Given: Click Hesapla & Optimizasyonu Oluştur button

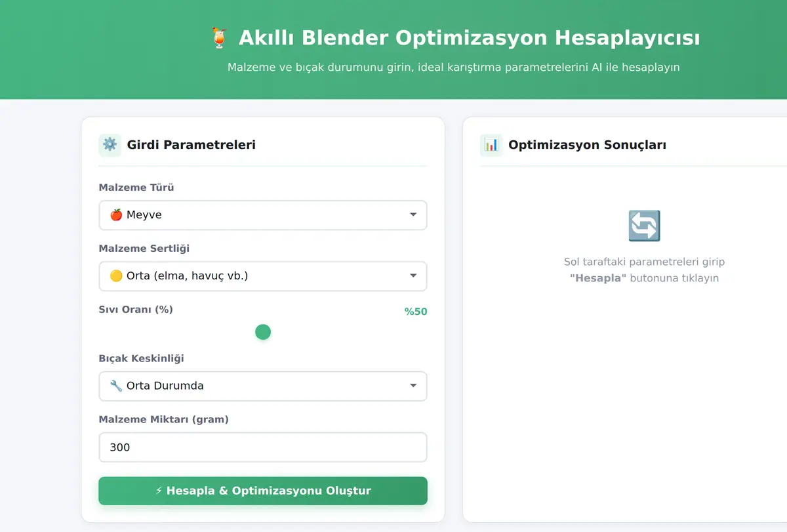Looking at the screenshot, I should (263, 491).
